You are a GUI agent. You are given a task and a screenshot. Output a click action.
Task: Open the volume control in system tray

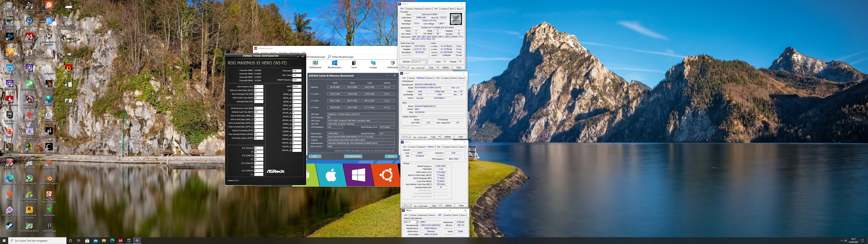pyautogui.click(x=846, y=241)
